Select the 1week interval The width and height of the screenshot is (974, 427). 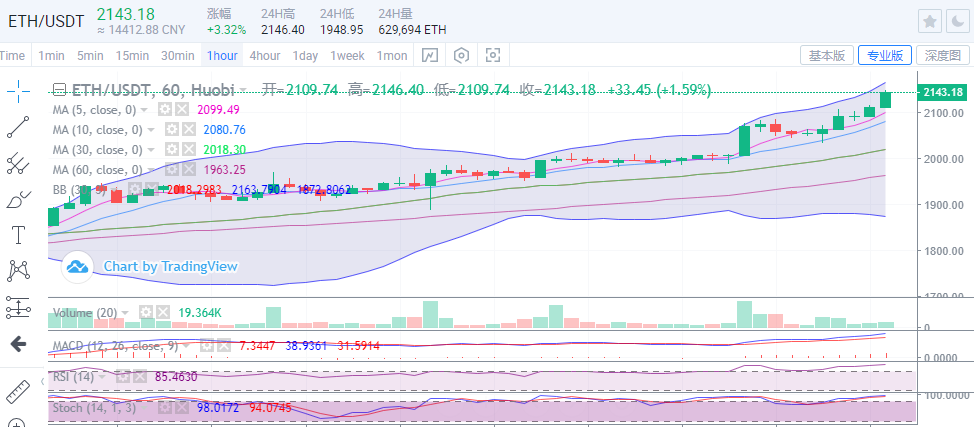(x=347, y=55)
